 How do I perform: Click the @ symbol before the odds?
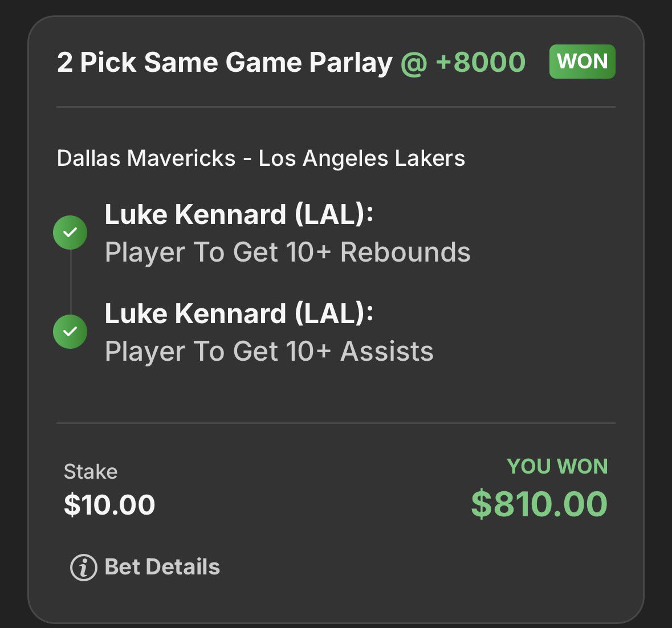pyautogui.click(x=414, y=64)
